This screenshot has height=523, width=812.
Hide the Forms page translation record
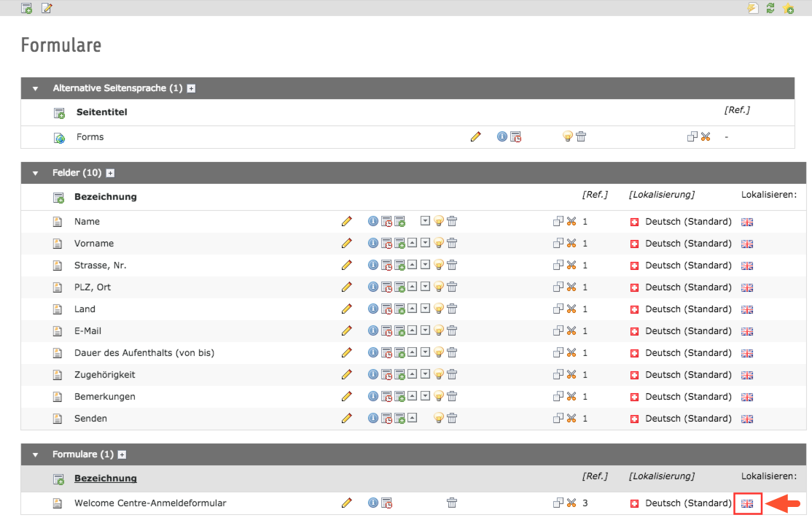pos(568,137)
